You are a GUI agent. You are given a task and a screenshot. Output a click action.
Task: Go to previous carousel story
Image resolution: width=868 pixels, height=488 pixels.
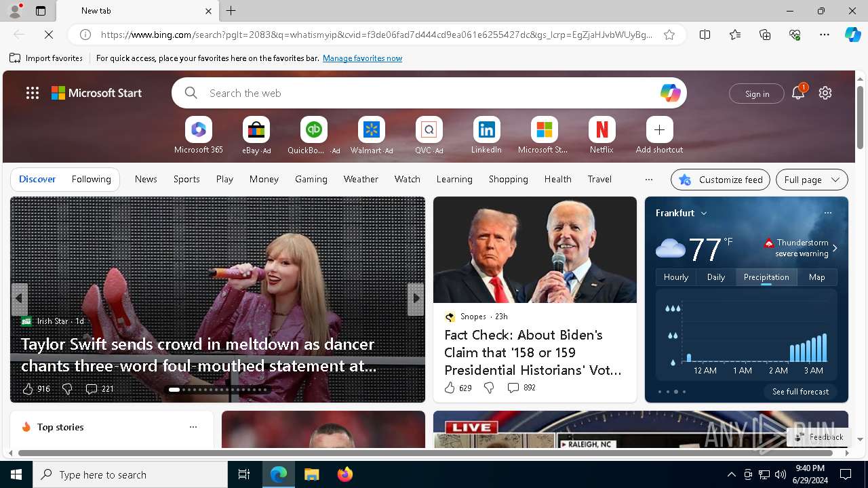[20, 298]
